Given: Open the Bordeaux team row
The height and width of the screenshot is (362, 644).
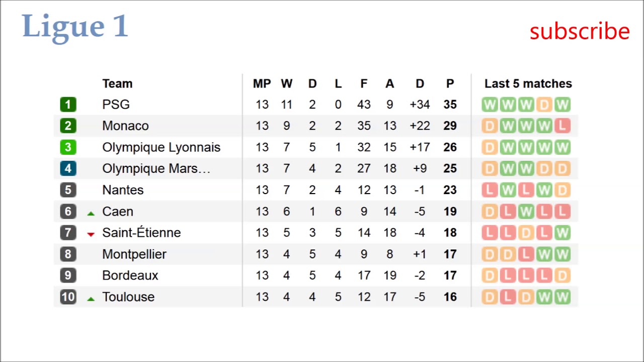Looking at the screenshot, I should tap(130, 276).
